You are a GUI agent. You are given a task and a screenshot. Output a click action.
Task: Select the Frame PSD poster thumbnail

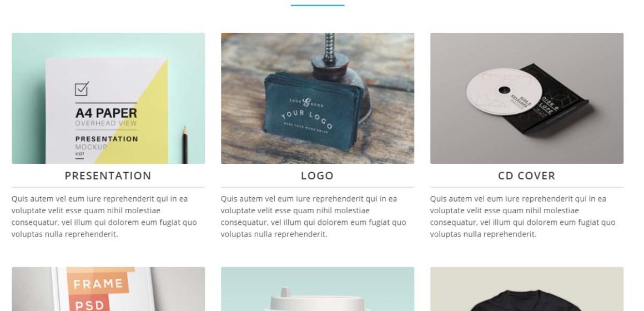click(108, 289)
